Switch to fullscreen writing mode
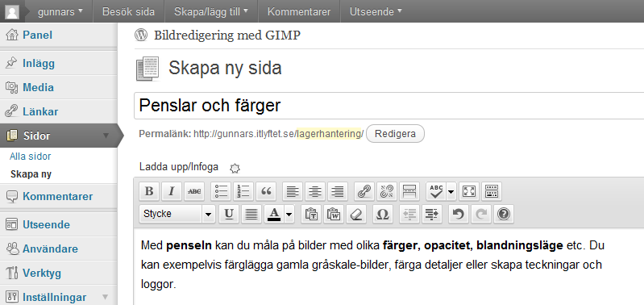The height and width of the screenshot is (305, 644). [x=468, y=191]
